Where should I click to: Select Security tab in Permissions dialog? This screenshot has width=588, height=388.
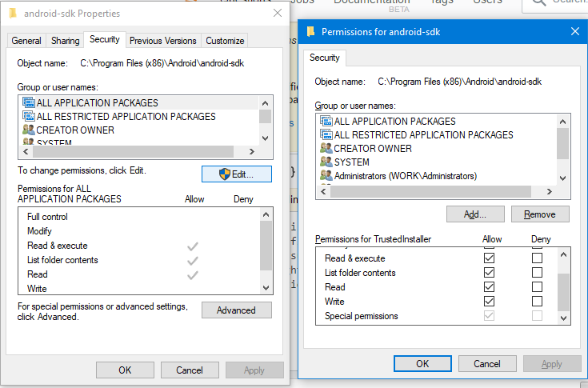[324, 58]
